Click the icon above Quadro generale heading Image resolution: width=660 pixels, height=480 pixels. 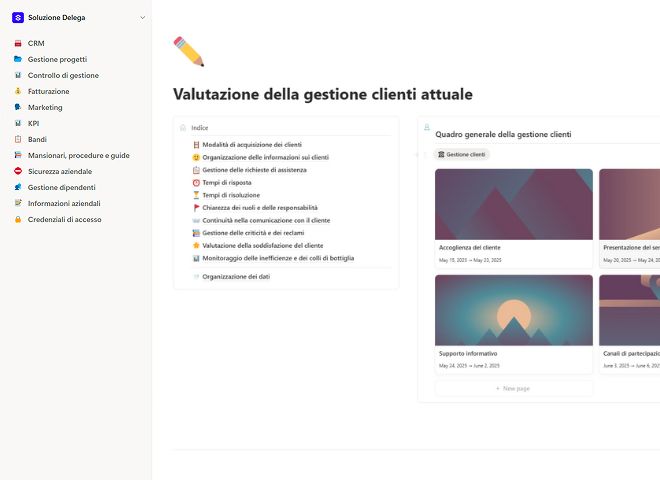click(x=427, y=127)
